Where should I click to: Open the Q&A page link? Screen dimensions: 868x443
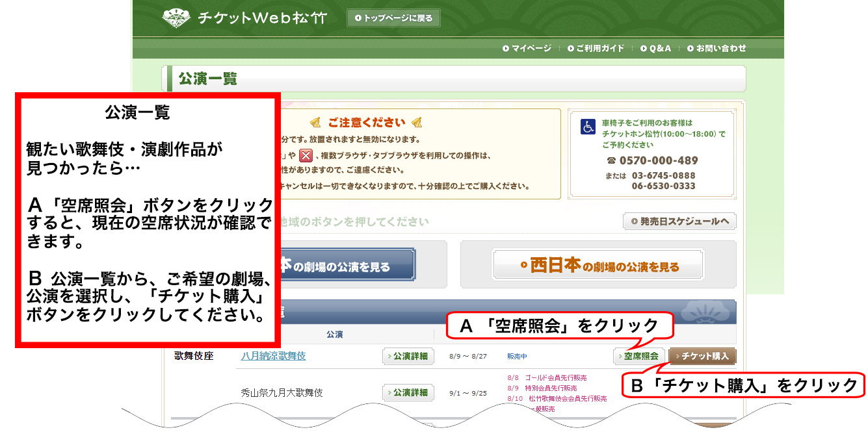tap(655, 48)
